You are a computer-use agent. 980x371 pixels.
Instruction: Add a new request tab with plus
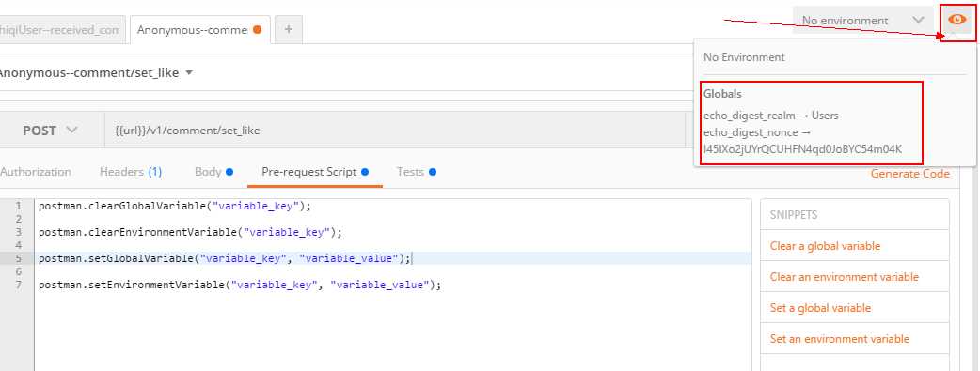288,29
